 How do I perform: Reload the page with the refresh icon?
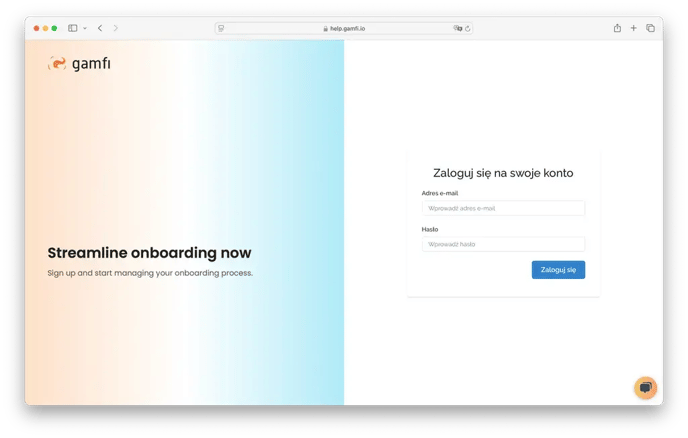pos(467,28)
